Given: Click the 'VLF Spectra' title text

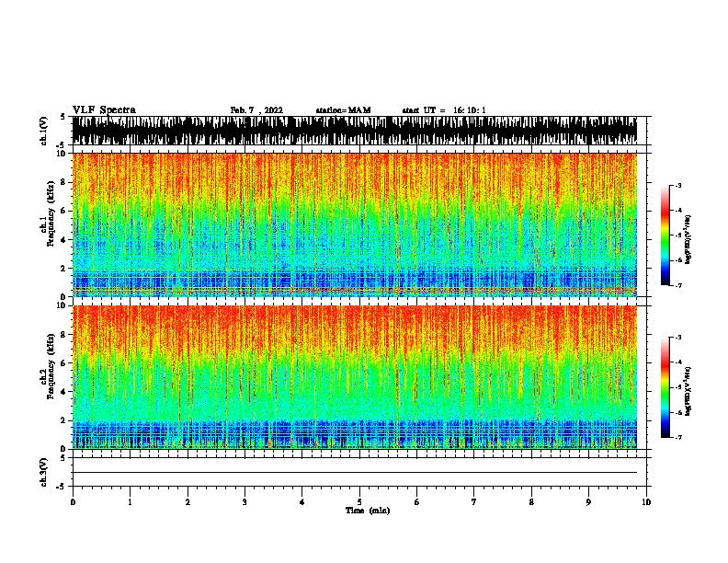Looking at the screenshot, I should tap(104, 110).
